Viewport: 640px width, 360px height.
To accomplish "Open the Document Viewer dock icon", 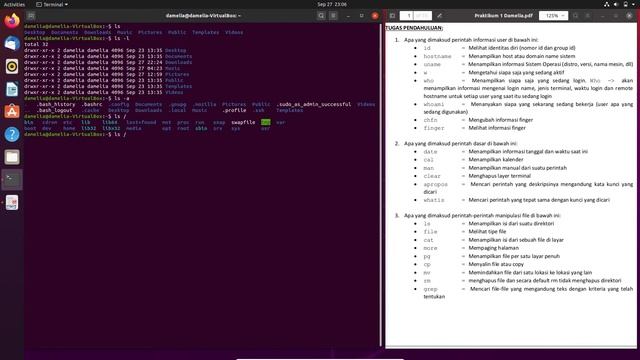I will (x=12, y=202).
